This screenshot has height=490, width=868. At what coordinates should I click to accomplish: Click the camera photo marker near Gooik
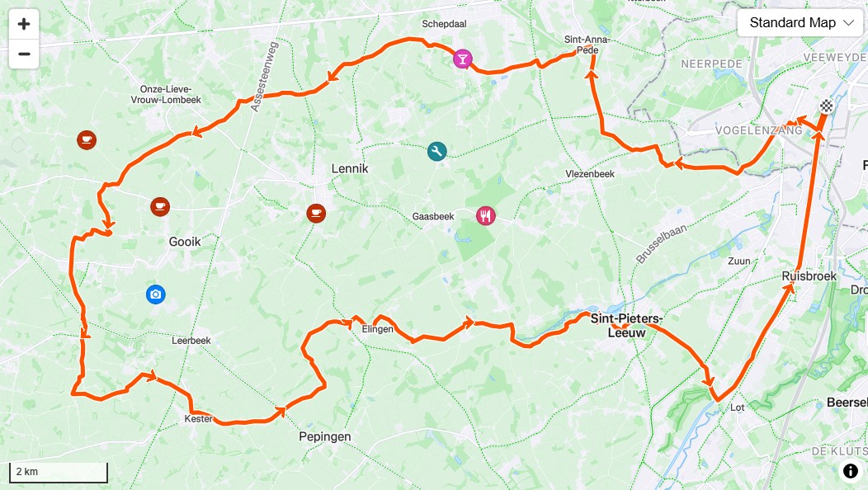tap(156, 294)
